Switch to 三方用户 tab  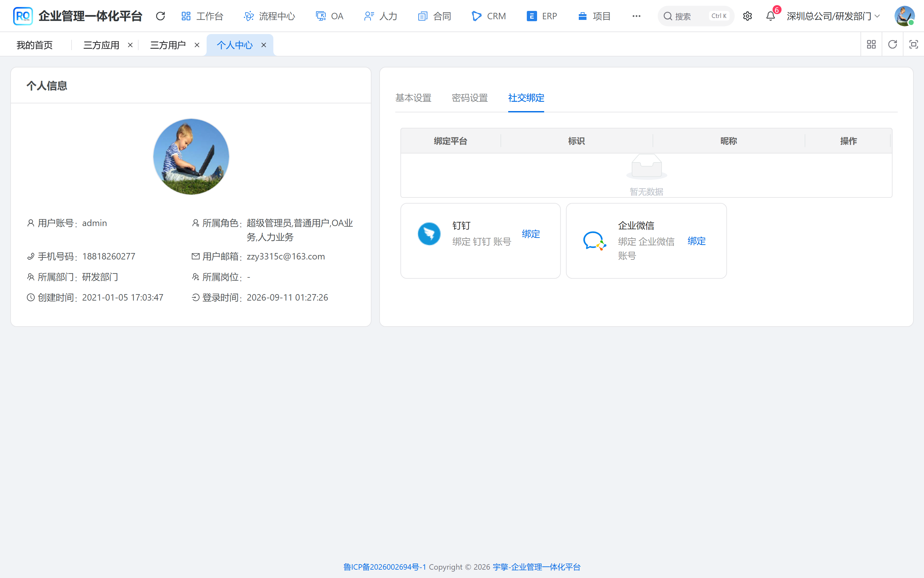[168, 45]
